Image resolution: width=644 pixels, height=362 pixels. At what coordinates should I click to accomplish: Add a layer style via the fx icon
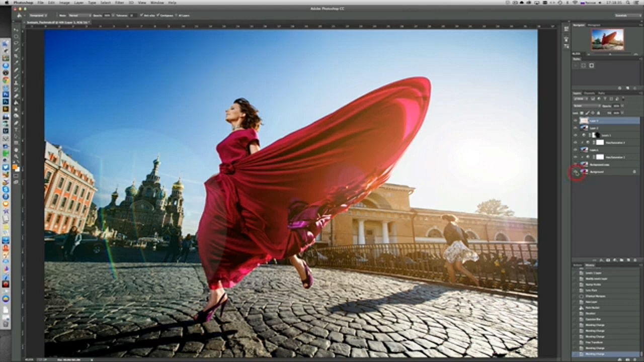click(x=602, y=260)
